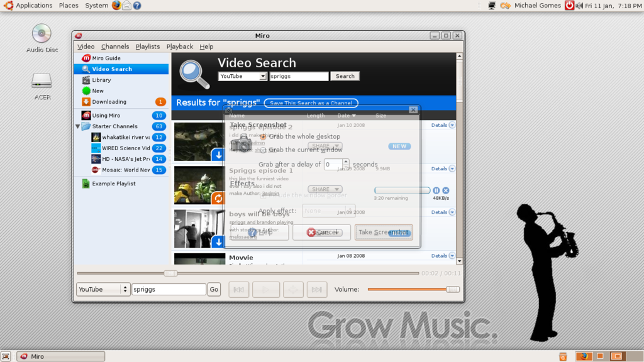Open SHARE dropdown for Spriggs episode 1
The image size is (644, 362).
pos(325,189)
